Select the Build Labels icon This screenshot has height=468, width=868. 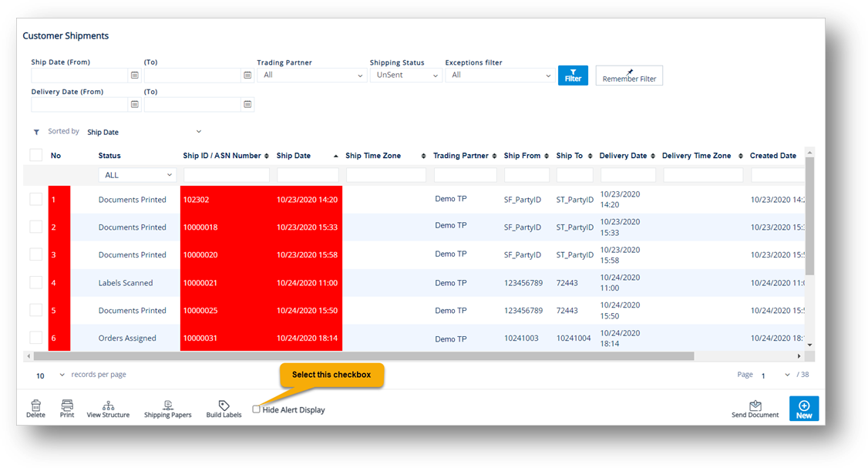click(224, 408)
